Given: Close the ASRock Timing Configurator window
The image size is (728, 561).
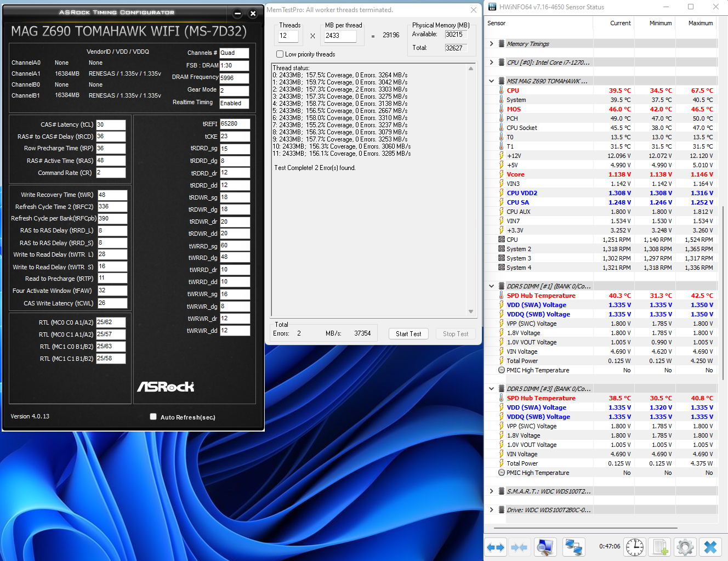Looking at the screenshot, I should pyautogui.click(x=253, y=14).
